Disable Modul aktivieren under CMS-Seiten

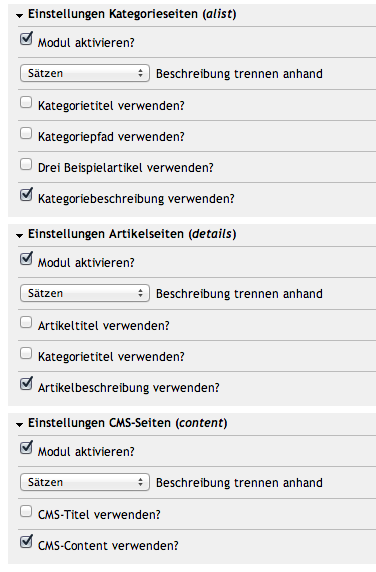[x=26, y=448]
